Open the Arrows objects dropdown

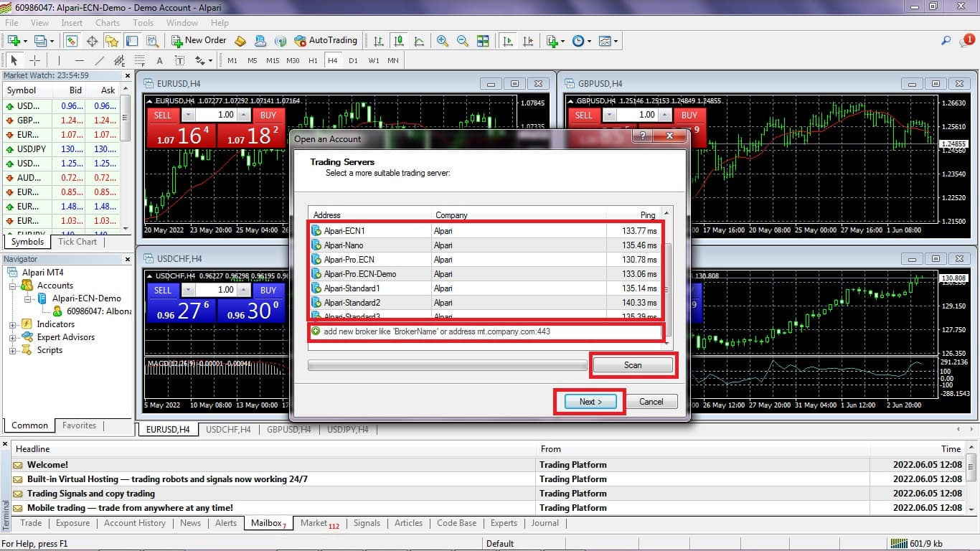(x=204, y=60)
